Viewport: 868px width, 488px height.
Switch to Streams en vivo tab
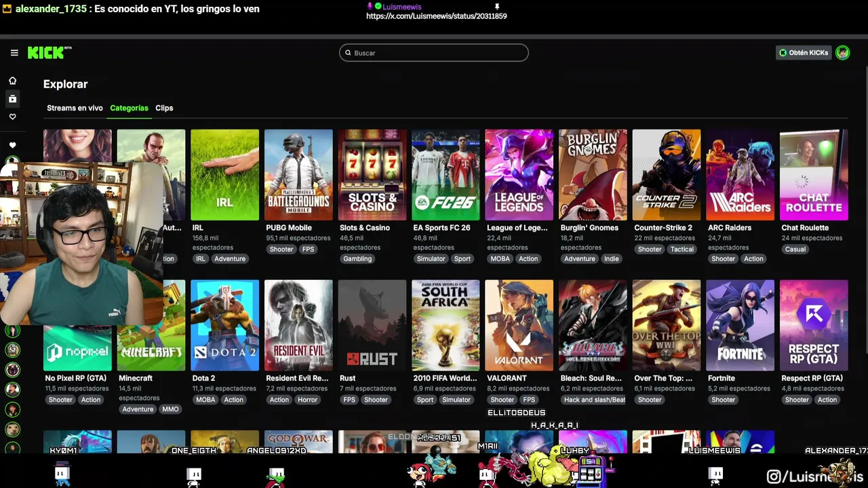coord(75,108)
